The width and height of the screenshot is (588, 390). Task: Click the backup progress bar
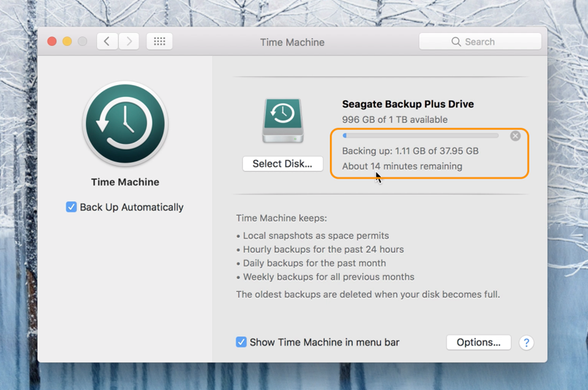click(x=423, y=135)
